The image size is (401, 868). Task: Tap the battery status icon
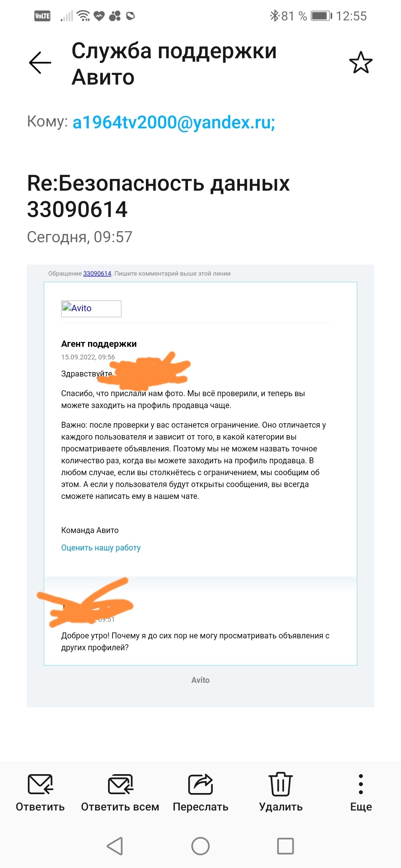[321, 16]
